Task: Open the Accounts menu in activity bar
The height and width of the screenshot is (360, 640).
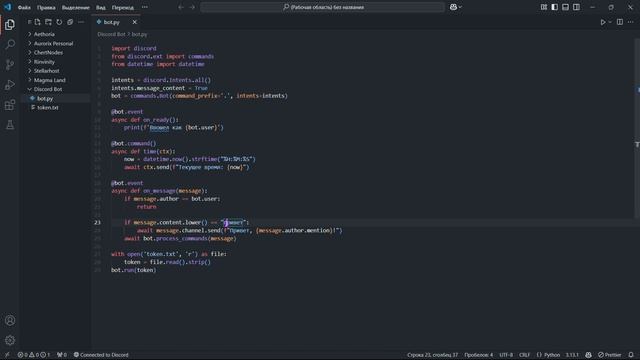Action: [x=10, y=320]
